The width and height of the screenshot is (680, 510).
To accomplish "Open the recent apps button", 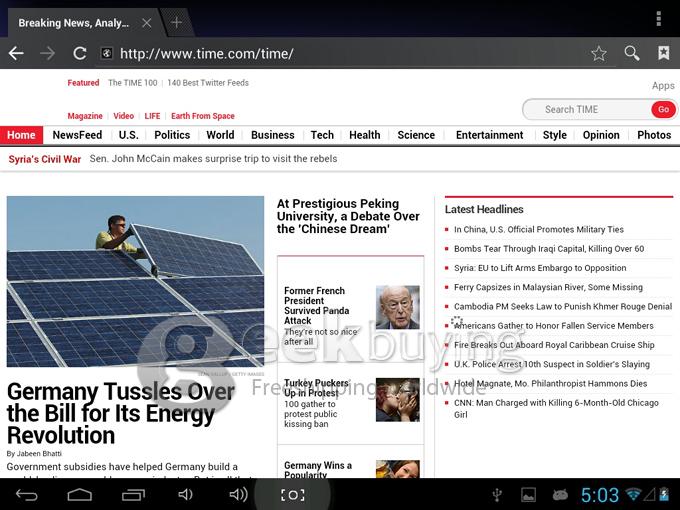I will [134, 495].
